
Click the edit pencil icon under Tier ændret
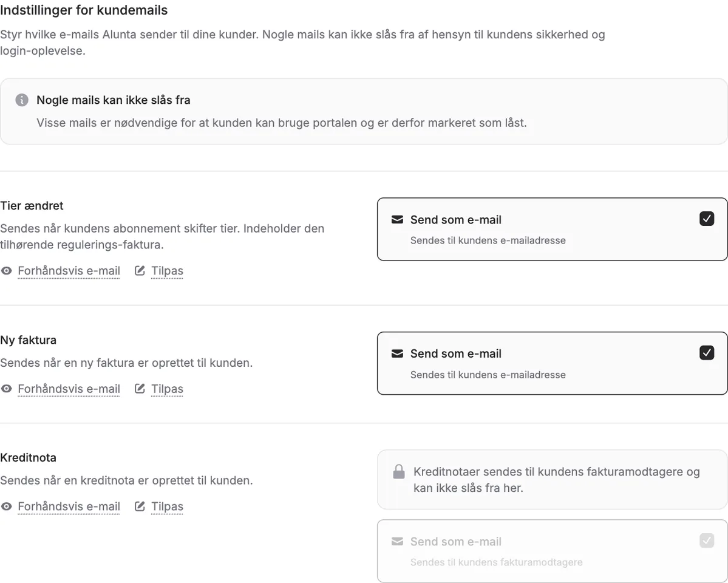click(140, 270)
